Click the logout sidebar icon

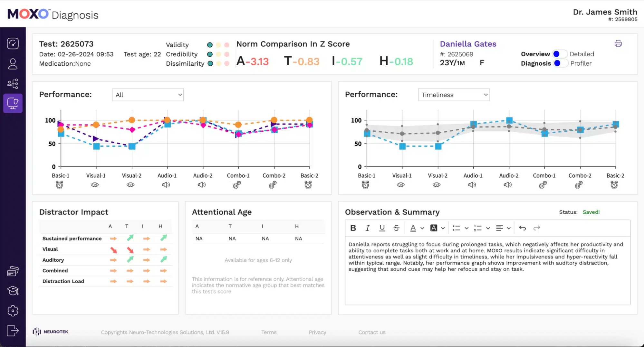click(13, 331)
